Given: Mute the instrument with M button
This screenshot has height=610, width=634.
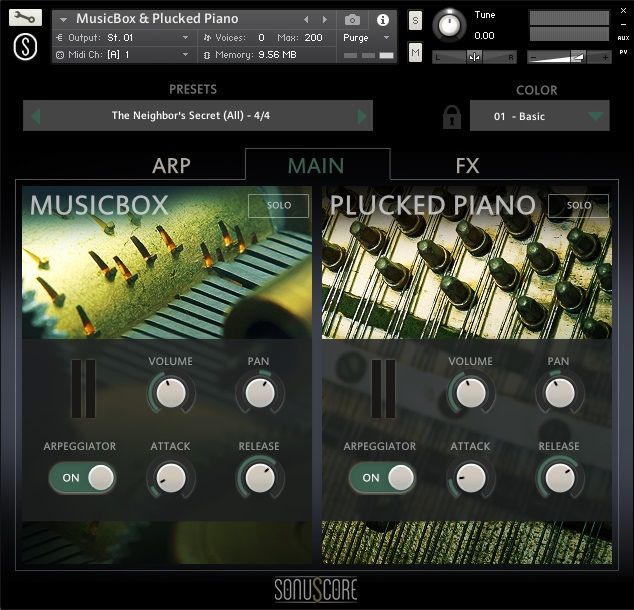Looking at the screenshot, I should tap(415, 52).
